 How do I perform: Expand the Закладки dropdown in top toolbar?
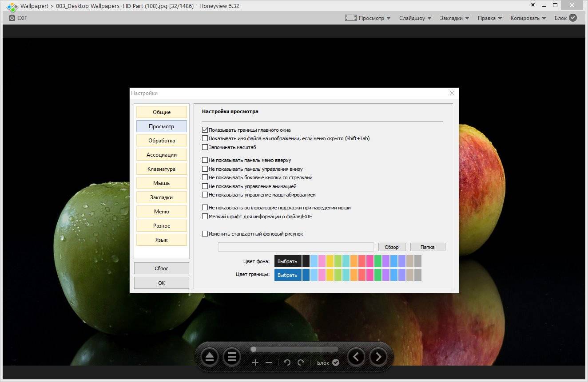[455, 18]
